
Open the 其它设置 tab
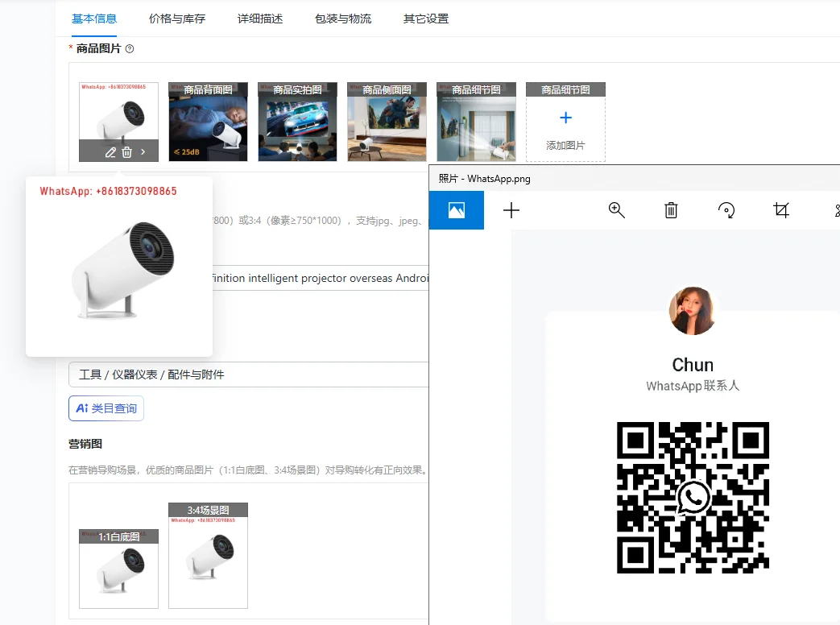point(426,19)
